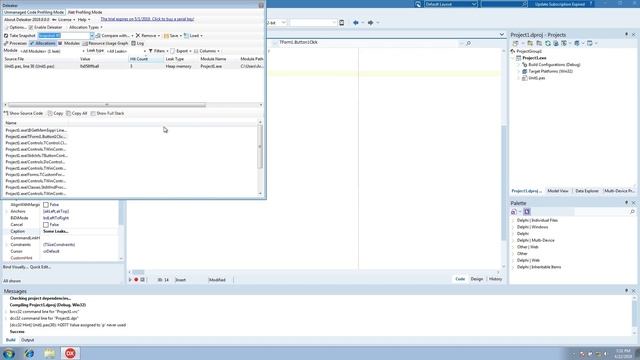Click the Hit Count column header
640x360 pixels.
(x=146, y=59)
